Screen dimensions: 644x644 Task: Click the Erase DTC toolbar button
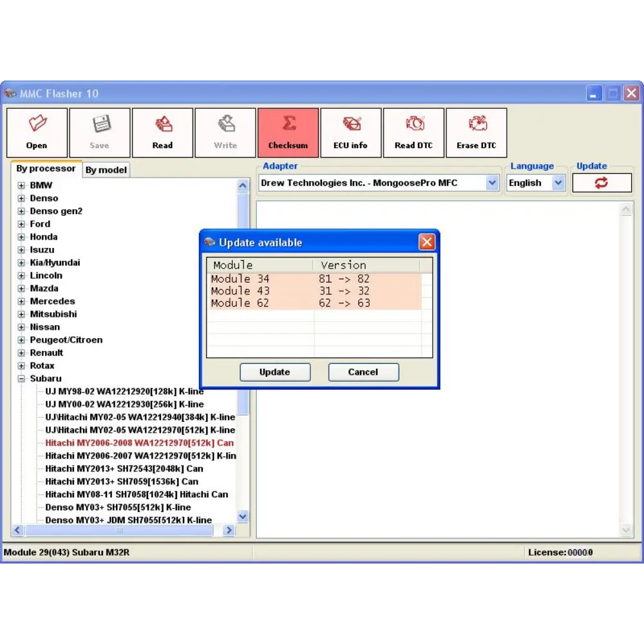pos(477,133)
